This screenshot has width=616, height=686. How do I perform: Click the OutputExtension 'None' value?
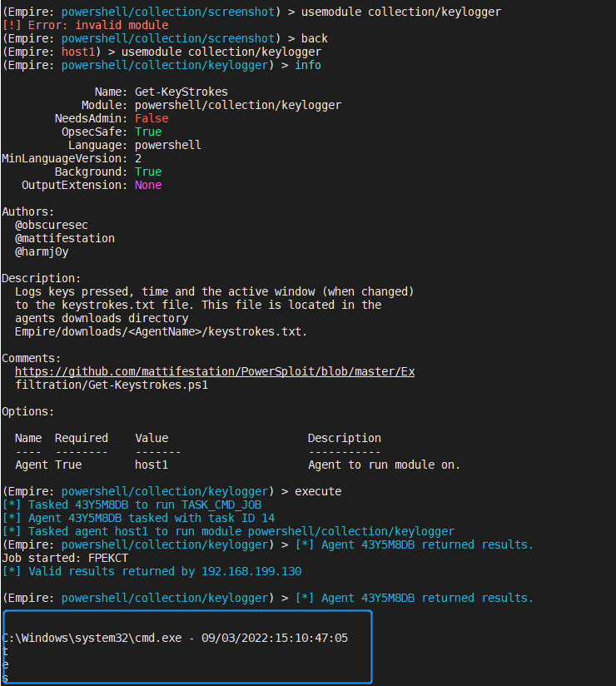[x=148, y=185]
